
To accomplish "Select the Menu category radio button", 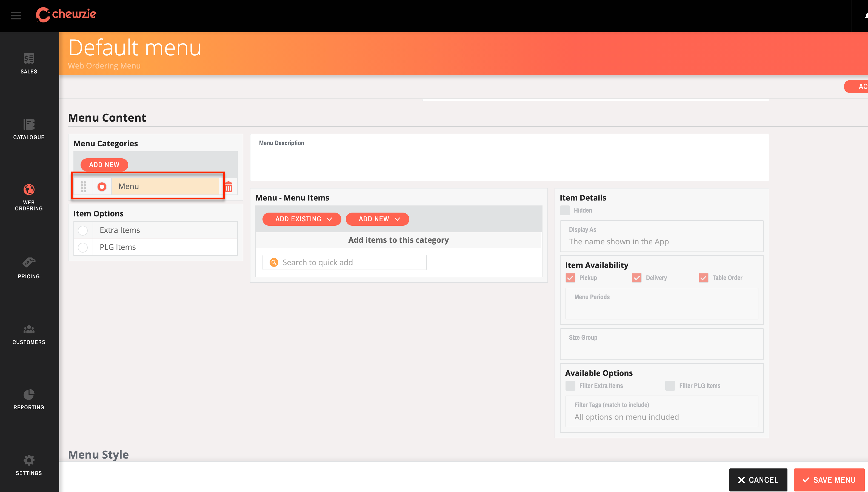I will point(102,187).
